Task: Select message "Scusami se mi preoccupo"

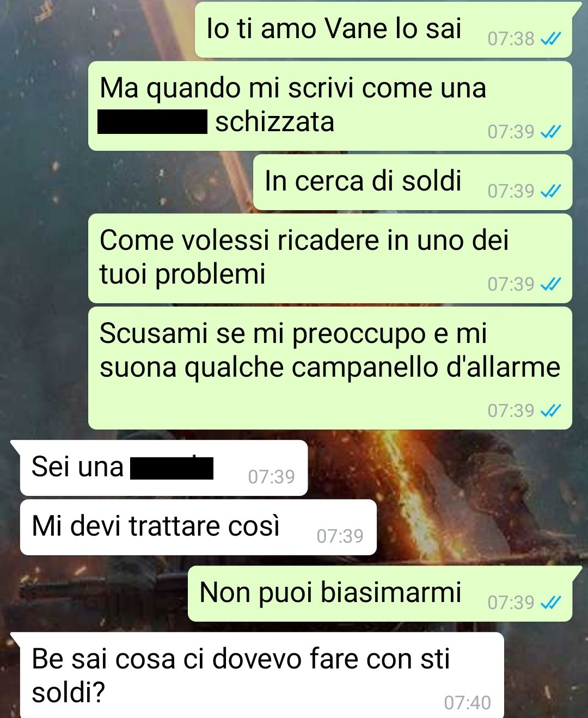Action: coord(330,368)
